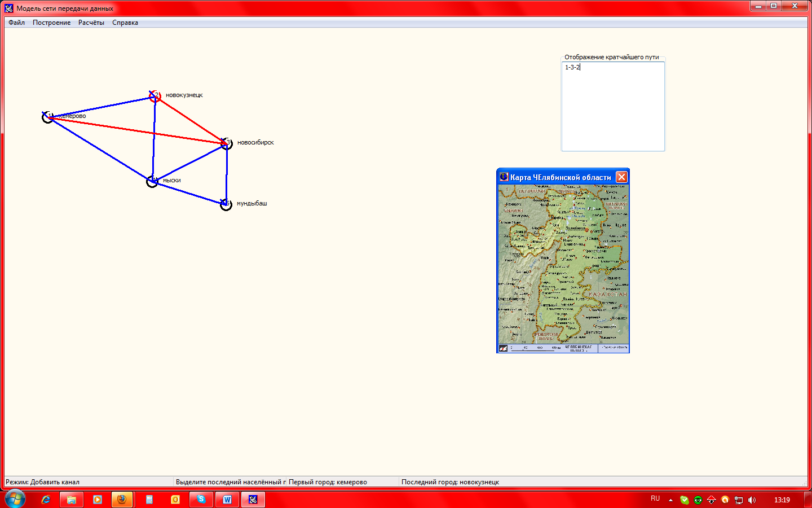Focus the shortest path text box showing 1-3-2
Viewport: 812px width, 508px height.
[x=613, y=106]
